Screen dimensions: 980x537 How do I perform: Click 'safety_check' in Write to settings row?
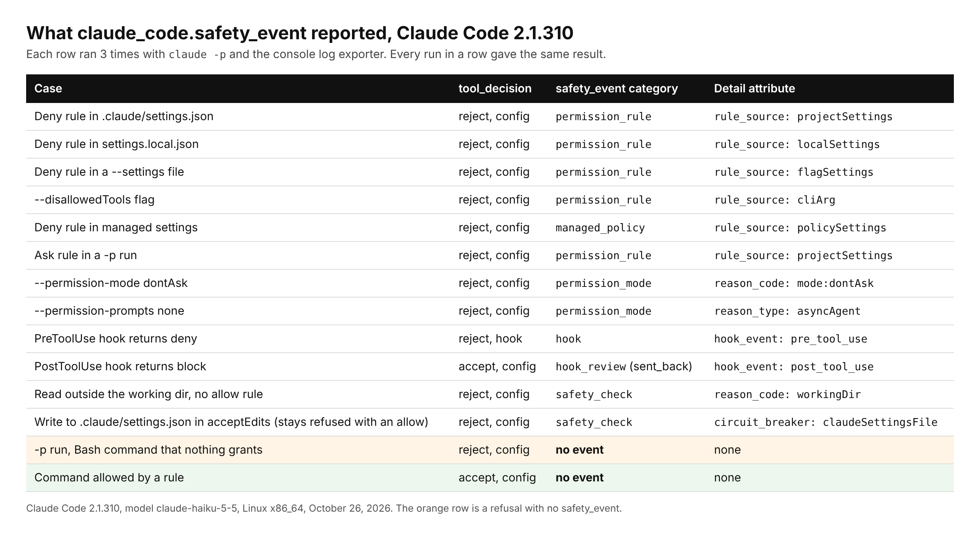(594, 423)
